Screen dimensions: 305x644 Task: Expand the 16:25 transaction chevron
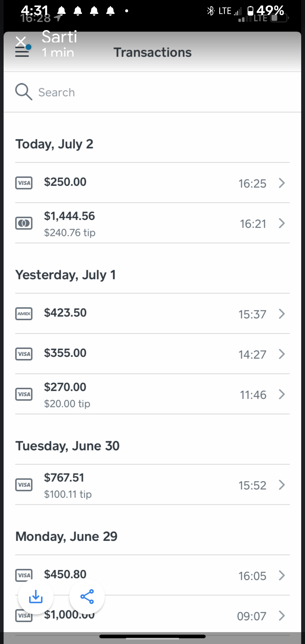click(x=282, y=183)
